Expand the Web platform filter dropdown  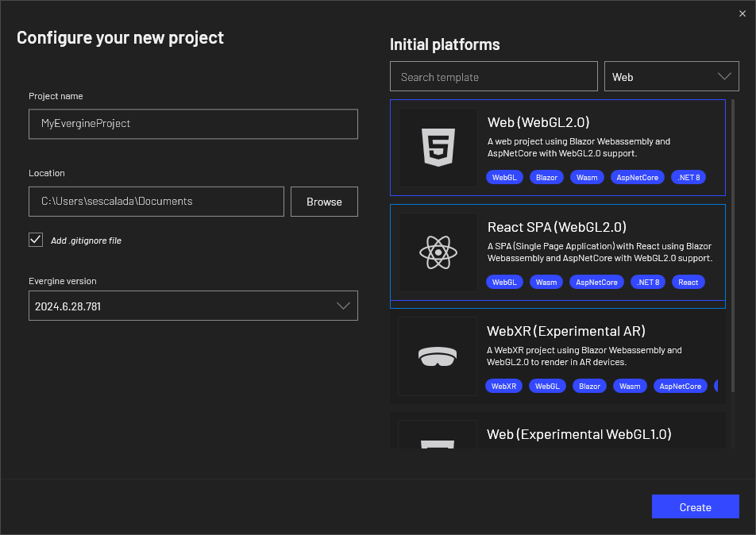[671, 77]
